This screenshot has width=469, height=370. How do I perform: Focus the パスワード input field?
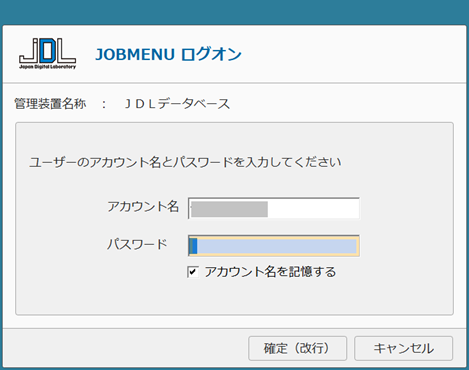(274, 246)
